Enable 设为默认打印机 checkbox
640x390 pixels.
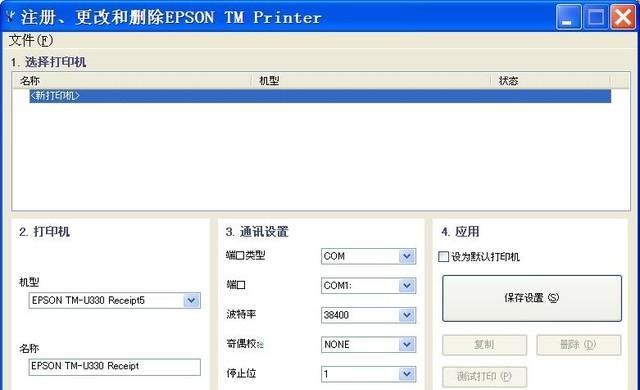(x=443, y=257)
